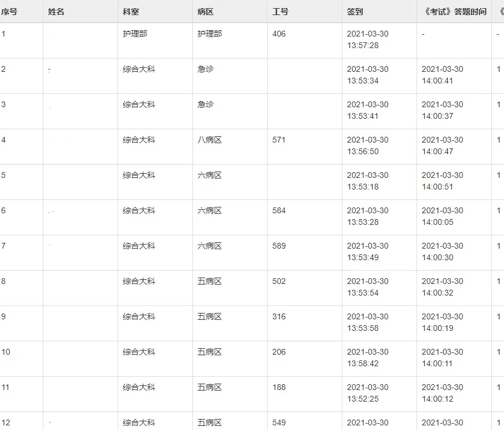Select the 工号 column header
The width and height of the screenshot is (504, 430).
pos(280,12)
